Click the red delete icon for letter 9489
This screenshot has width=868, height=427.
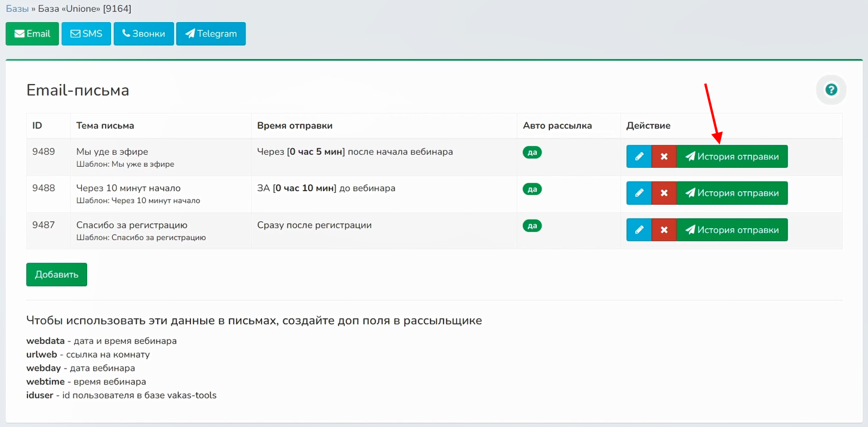(664, 156)
